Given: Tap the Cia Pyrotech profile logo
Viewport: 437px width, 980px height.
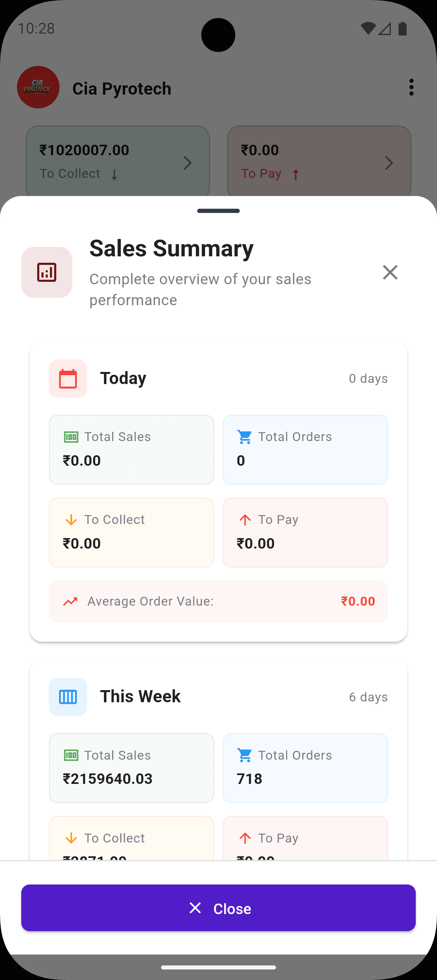Looking at the screenshot, I should [x=38, y=87].
